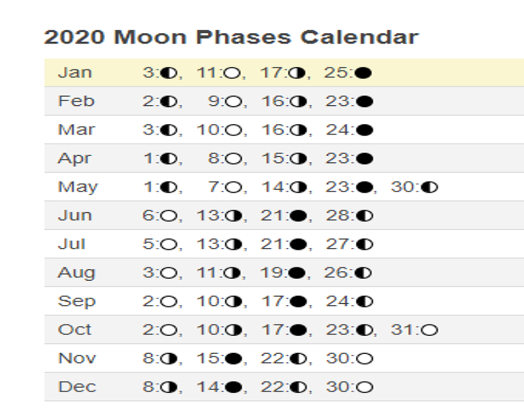Click the Dec month label

click(77, 387)
